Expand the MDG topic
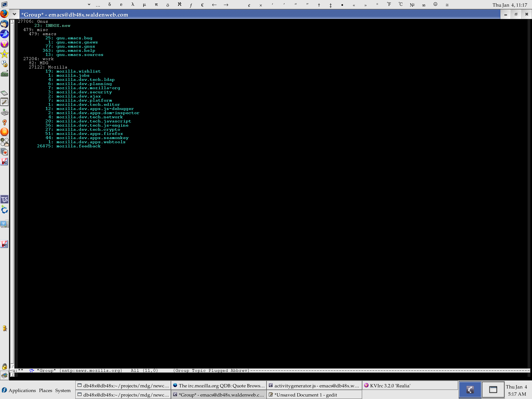Viewport: 532px width, 399px height. click(x=44, y=63)
